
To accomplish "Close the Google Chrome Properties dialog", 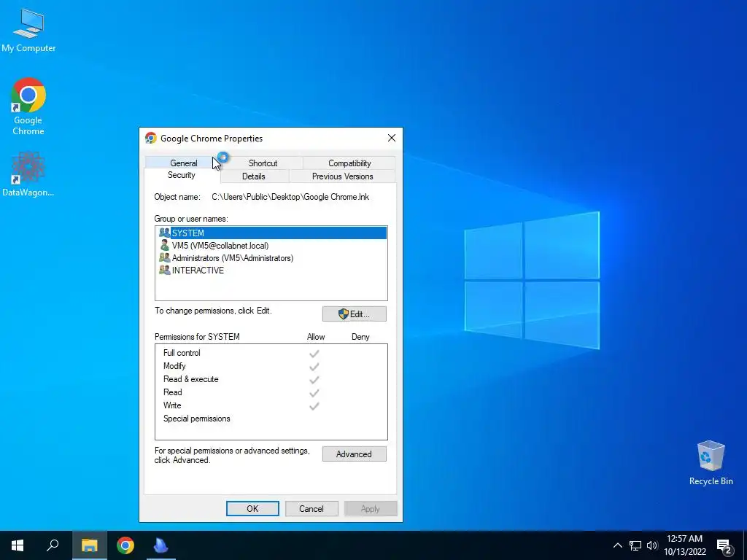I will pyautogui.click(x=392, y=138).
